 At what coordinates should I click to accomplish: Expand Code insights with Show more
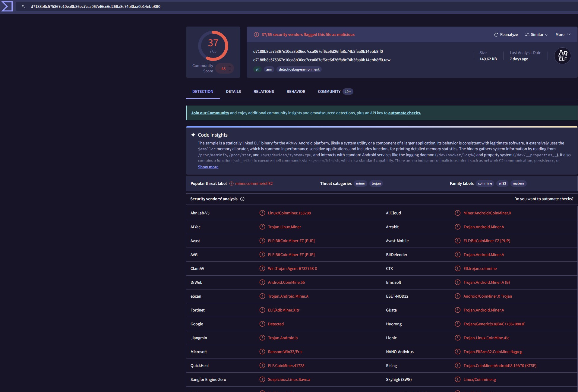(208, 167)
